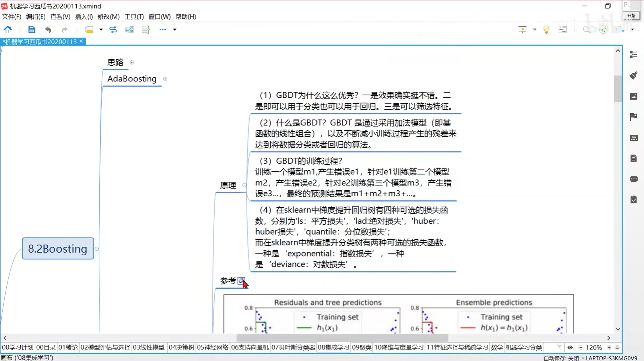Undo the last edit
This screenshot has height=361, width=644.
point(48,29)
